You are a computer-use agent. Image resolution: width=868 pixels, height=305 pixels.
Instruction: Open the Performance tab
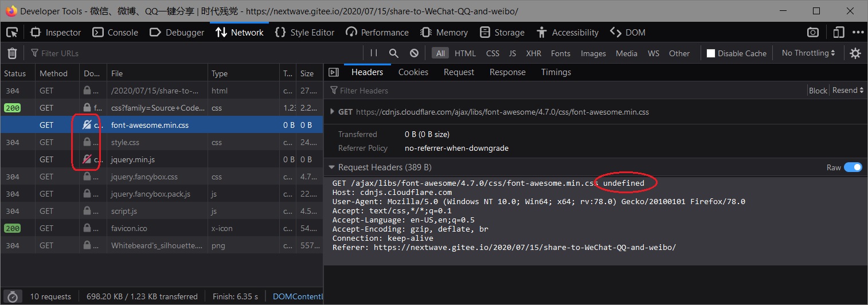(x=377, y=32)
